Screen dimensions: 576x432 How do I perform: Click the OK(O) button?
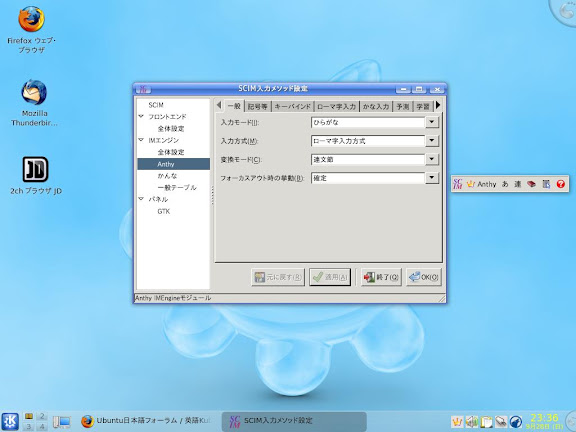tap(424, 277)
